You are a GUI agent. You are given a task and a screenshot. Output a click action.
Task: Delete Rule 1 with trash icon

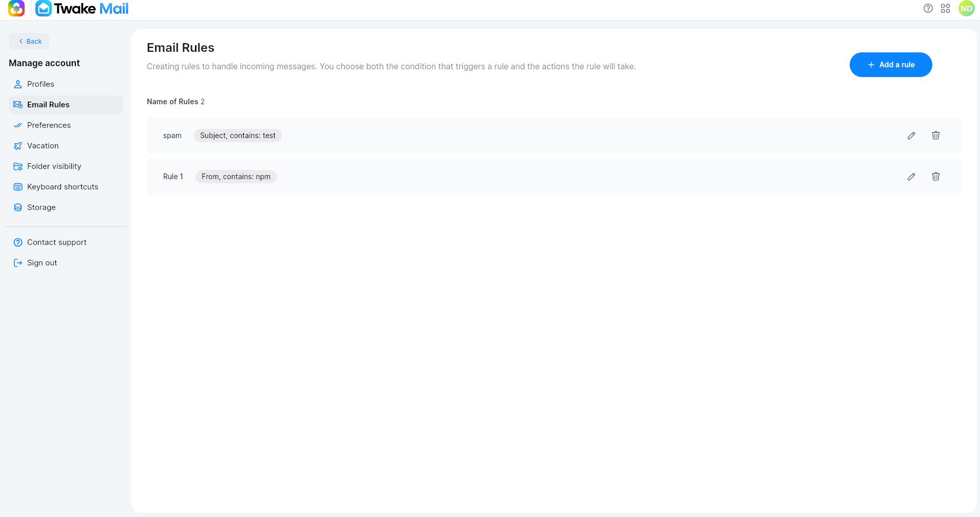936,177
